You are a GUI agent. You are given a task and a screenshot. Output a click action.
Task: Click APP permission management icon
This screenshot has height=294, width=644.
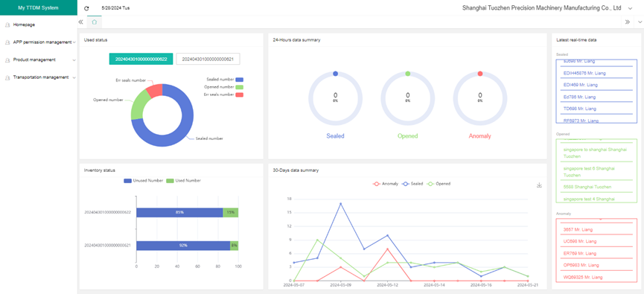[7, 42]
